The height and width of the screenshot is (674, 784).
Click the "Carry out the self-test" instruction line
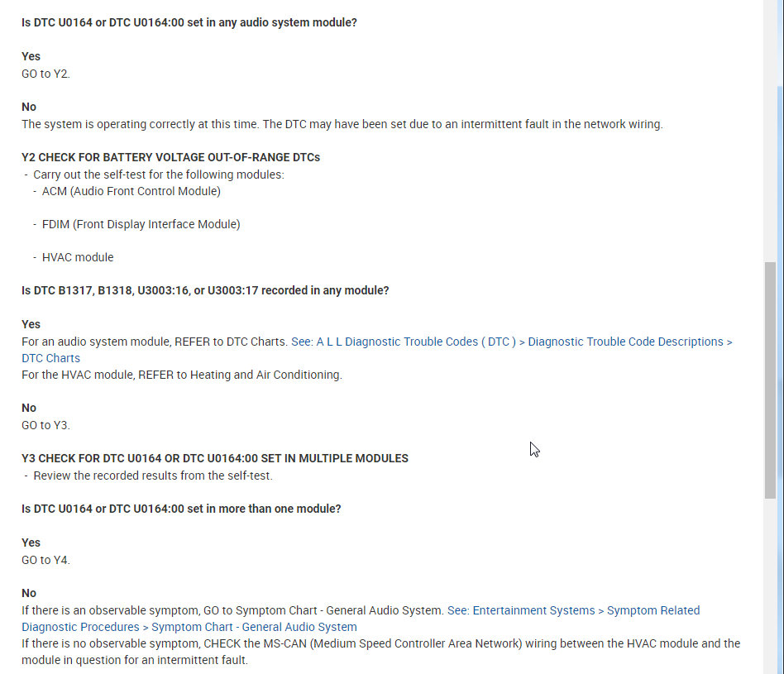coord(158,174)
